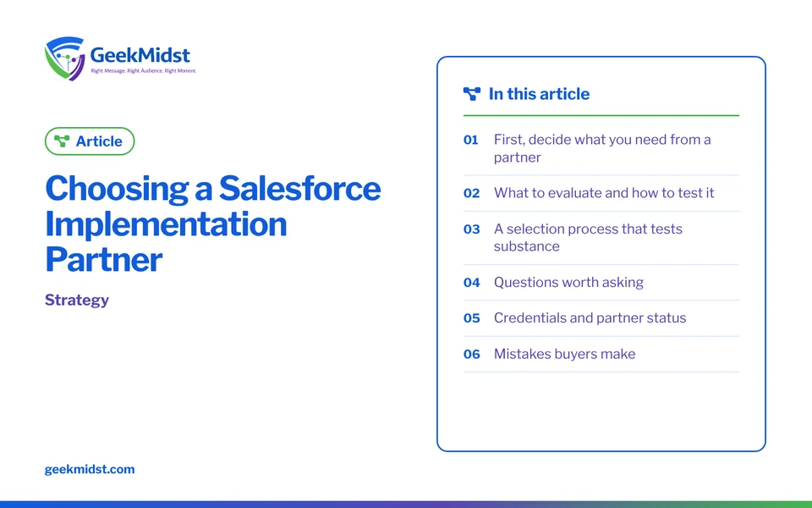Click the headline 'Choosing a Salesforce Implementation Partner'
This screenshot has width=812, height=508.
pyautogui.click(x=213, y=224)
